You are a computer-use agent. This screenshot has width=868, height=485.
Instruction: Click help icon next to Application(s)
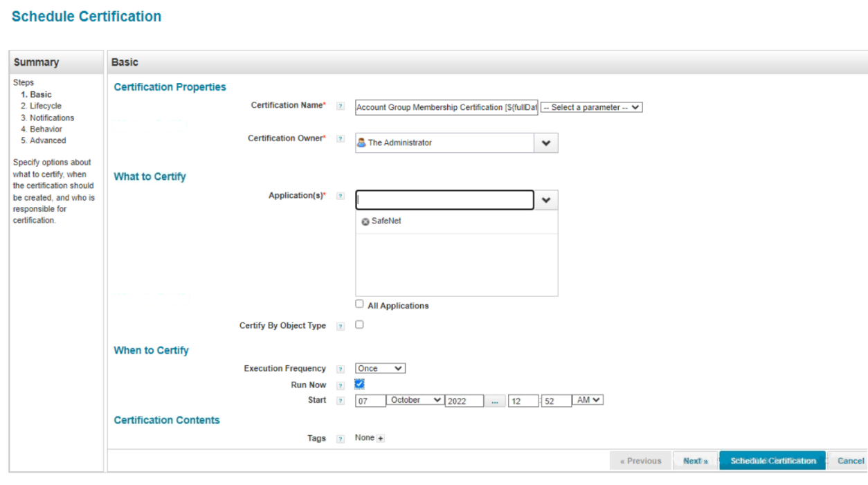[x=340, y=196]
